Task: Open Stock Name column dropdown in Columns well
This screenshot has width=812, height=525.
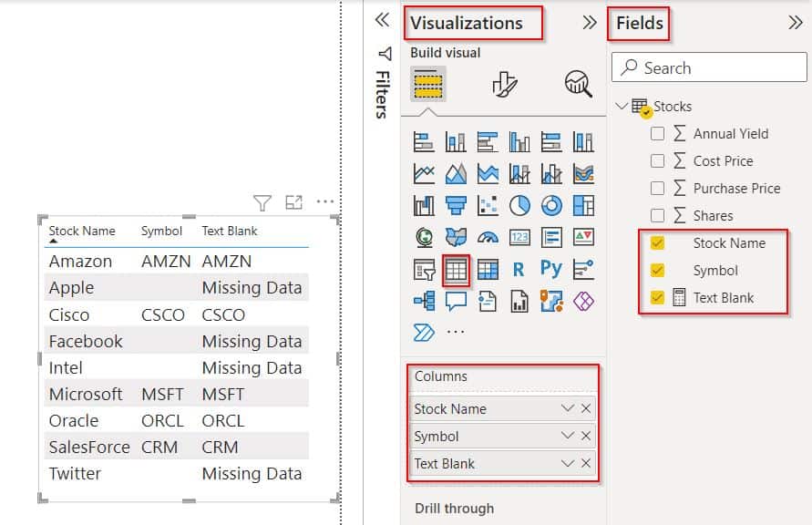Action: (x=568, y=408)
